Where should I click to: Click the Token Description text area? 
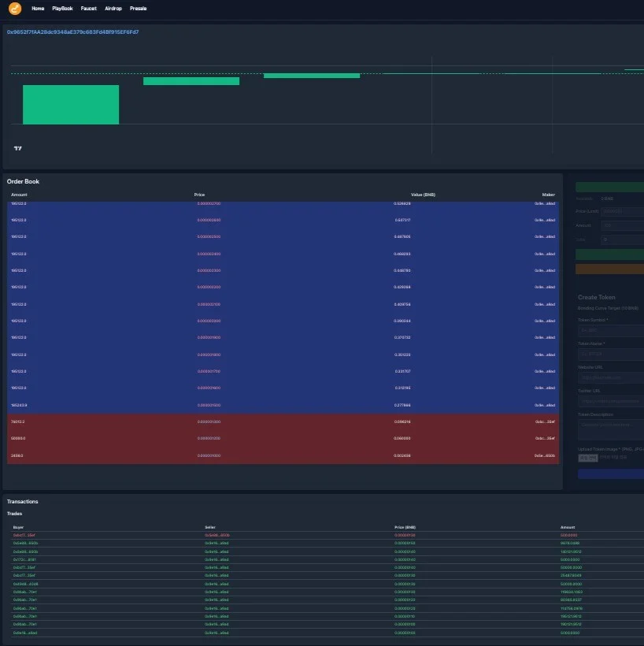pyautogui.click(x=611, y=429)
